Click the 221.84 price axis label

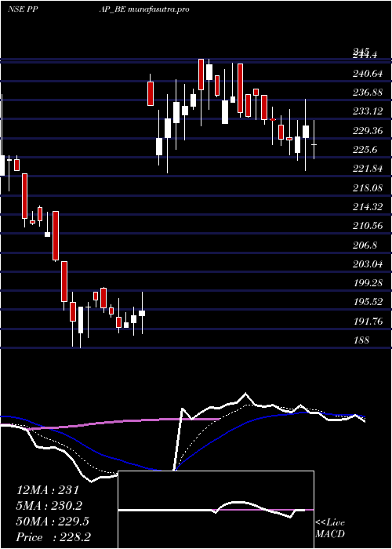tap(367, 169)
